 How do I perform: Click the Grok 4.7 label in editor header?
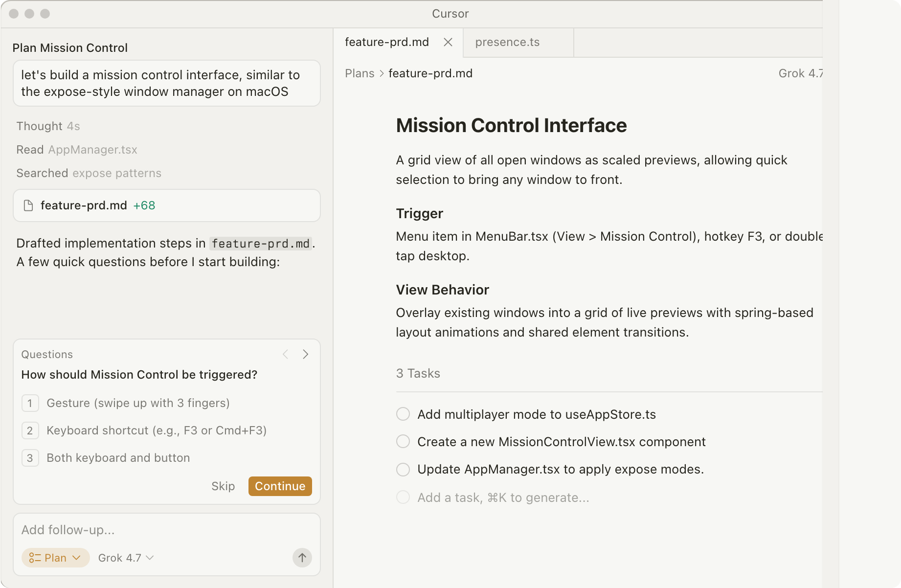801,73
